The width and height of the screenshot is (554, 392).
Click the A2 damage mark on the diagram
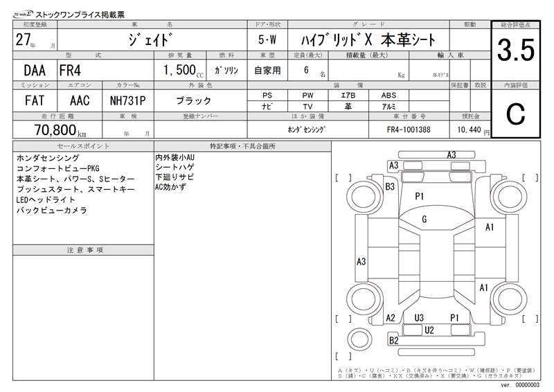click(391, 318)
